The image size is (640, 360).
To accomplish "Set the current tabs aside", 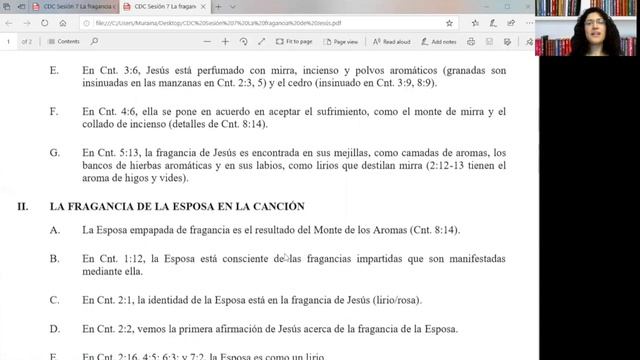I will tap(21, 7).
